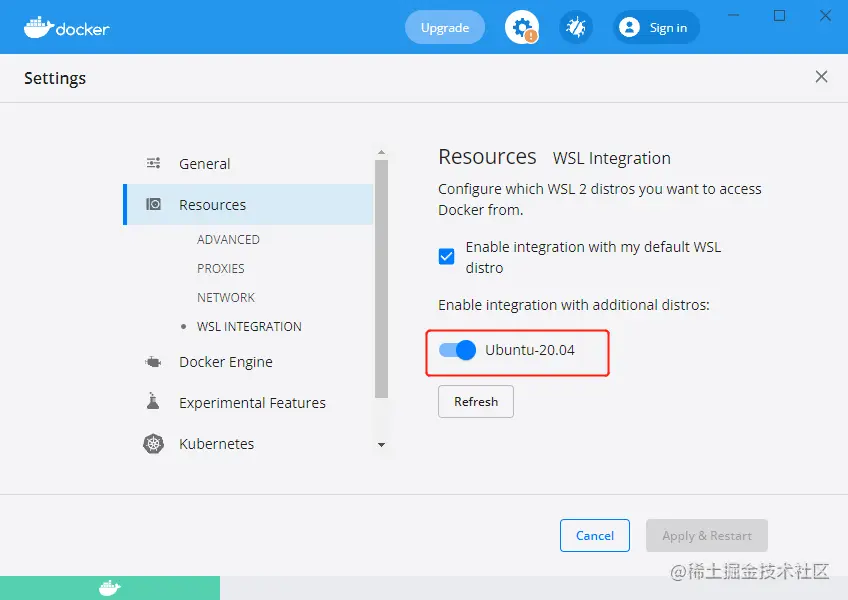Open troubleshoot via the bug icon

click(x=576, y=27)
